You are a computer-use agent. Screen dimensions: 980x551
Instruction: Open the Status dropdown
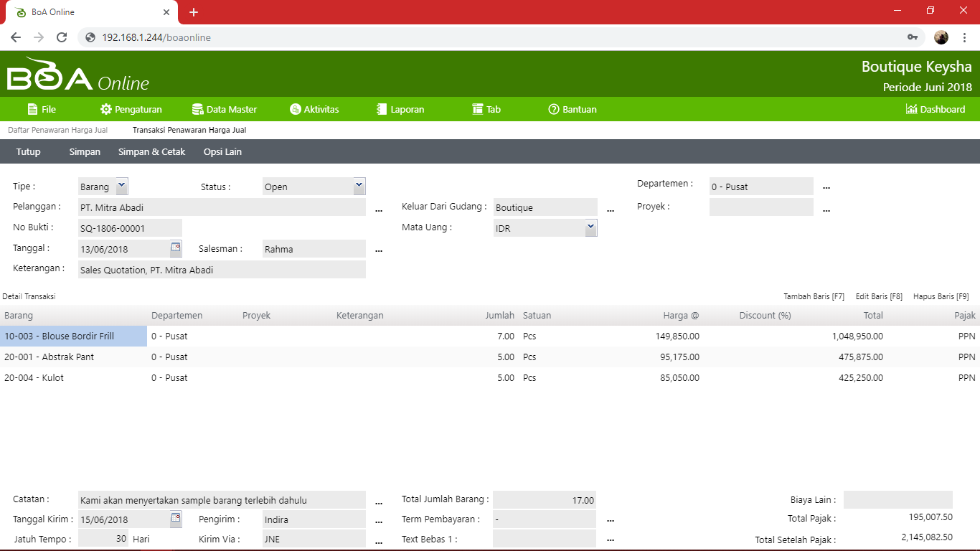(x=359, y=186)
